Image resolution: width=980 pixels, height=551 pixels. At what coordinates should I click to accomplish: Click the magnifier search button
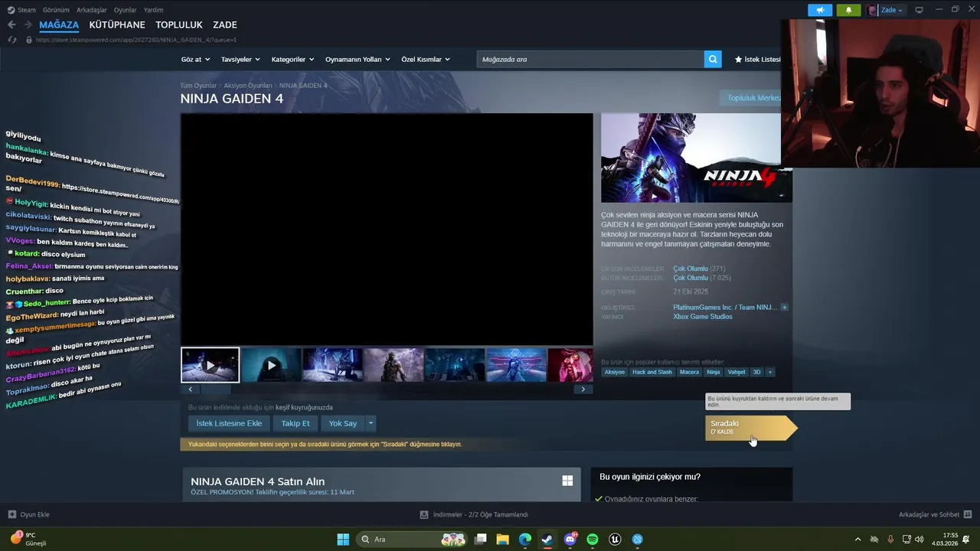tap(713, 59)
